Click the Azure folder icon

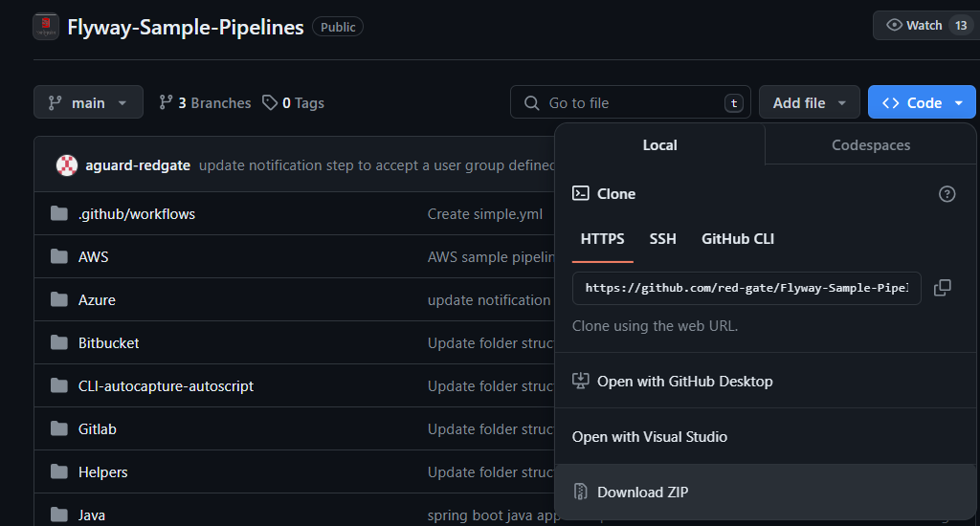58,300
